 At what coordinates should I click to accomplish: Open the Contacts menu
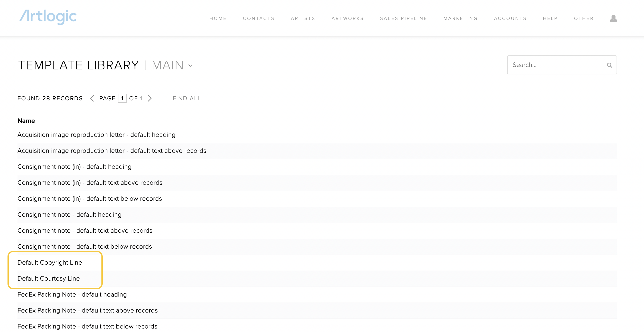(x=259, y=18)
